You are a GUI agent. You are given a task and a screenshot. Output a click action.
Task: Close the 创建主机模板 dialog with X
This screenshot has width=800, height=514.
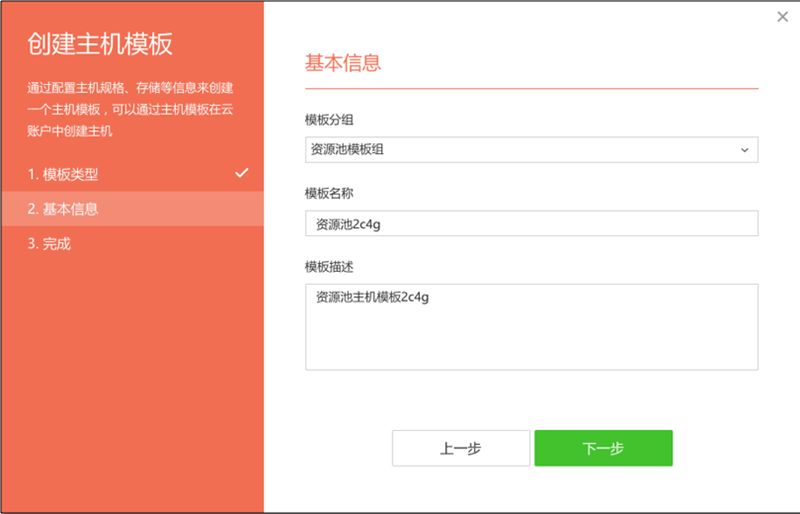point(782,16)
